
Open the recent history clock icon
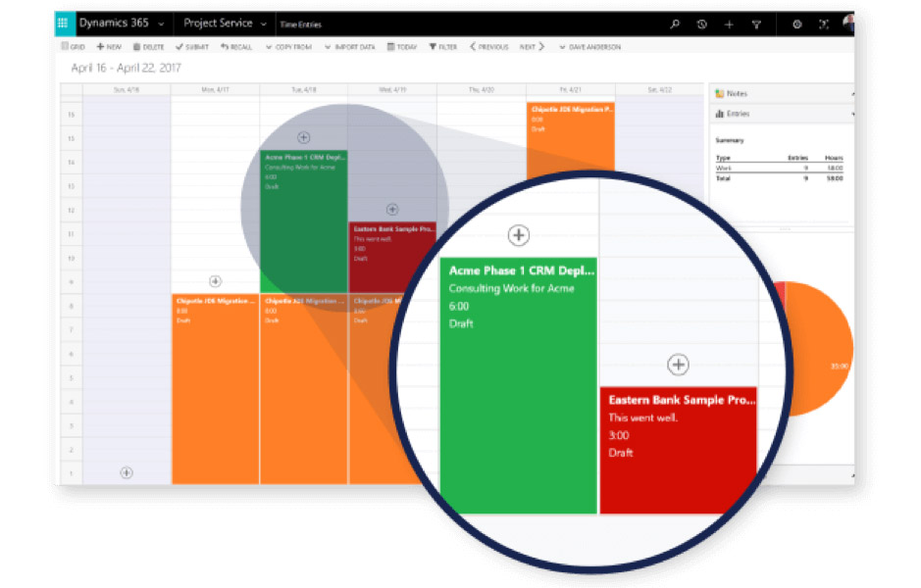(702, 24)
